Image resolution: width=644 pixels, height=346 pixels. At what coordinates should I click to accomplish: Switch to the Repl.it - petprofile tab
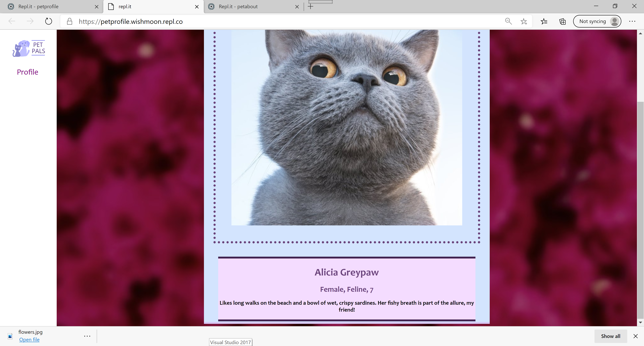pos(38,7)
